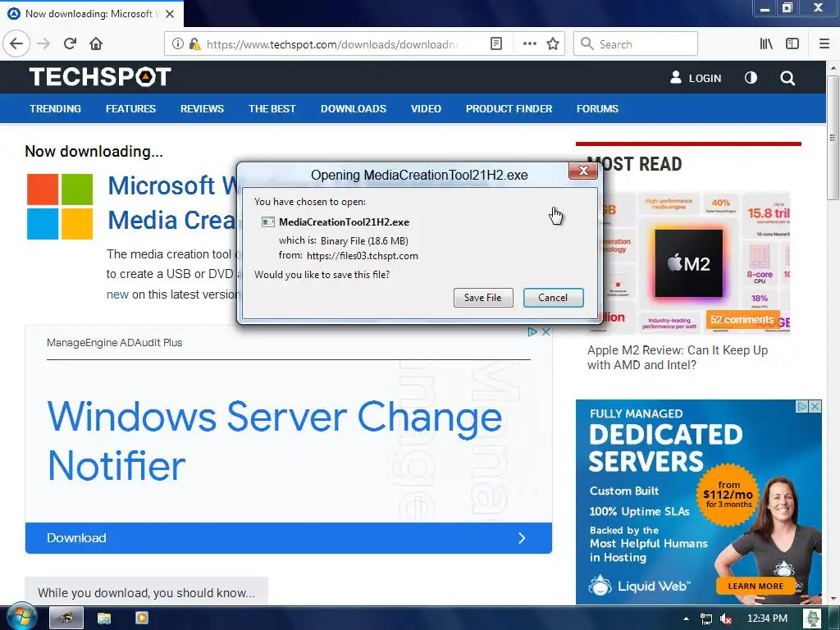Click AdChoices icon on Liquid Web ad
Image resolution: width=840 pixels, height=630 pixels.
point(802,407)
